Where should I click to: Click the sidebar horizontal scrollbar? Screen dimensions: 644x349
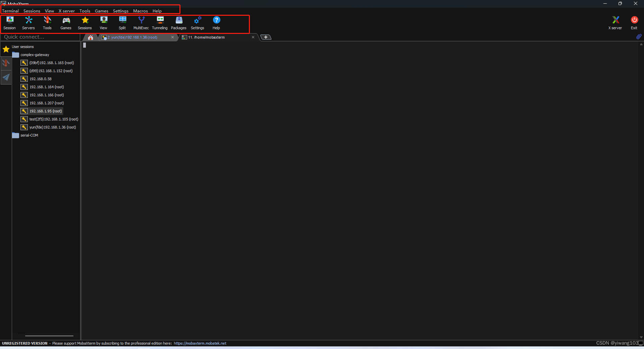(49, 336)
